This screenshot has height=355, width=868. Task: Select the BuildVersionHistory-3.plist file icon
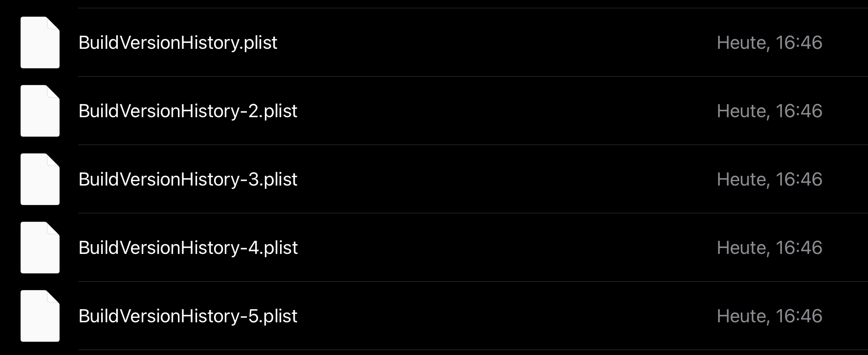click(40, 179)
